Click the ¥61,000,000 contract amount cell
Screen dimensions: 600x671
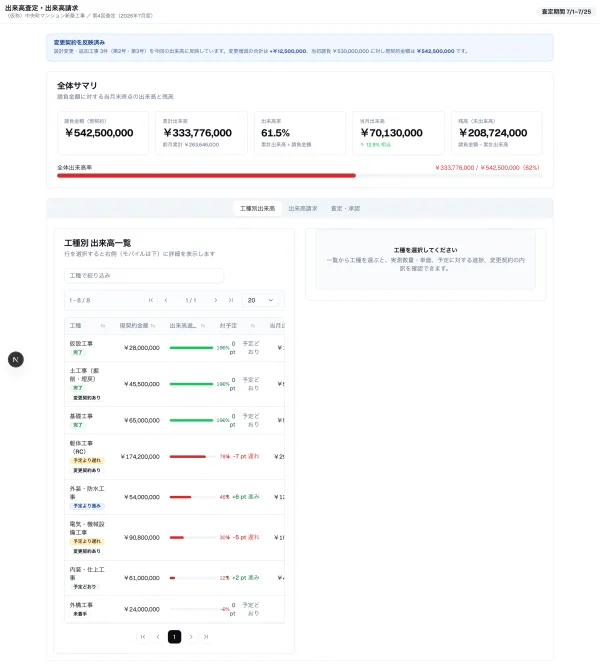pos(142,578)
